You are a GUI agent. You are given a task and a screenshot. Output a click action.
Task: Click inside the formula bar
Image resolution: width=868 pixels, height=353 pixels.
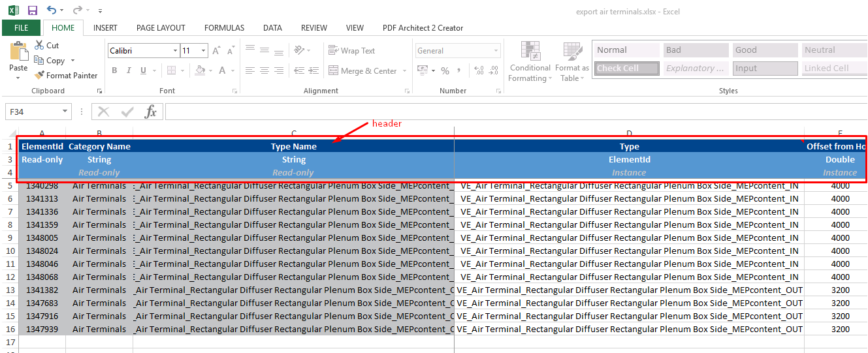click(516, 112)
